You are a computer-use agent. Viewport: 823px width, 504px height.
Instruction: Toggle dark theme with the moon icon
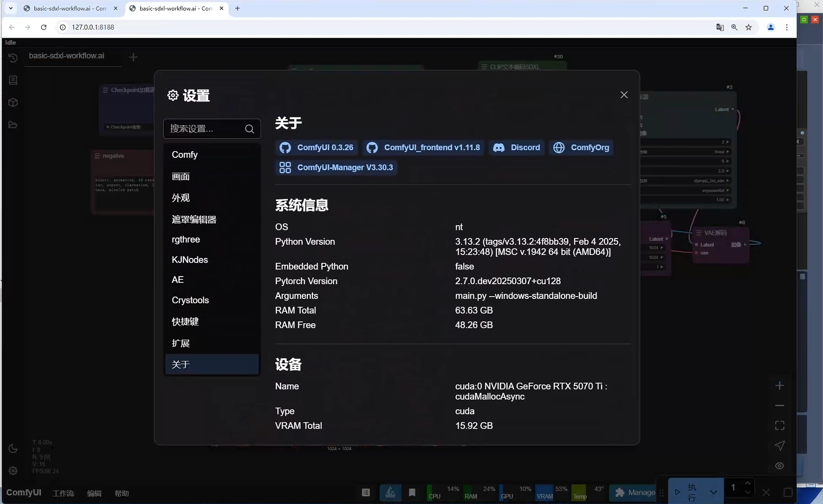click(x=13, y=449)
